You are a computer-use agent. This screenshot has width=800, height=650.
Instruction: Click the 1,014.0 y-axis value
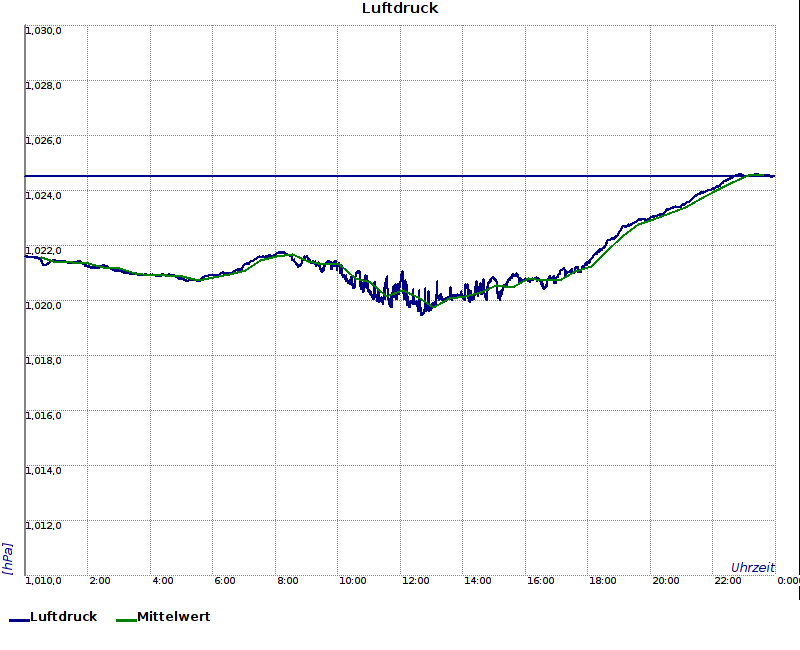43,470
